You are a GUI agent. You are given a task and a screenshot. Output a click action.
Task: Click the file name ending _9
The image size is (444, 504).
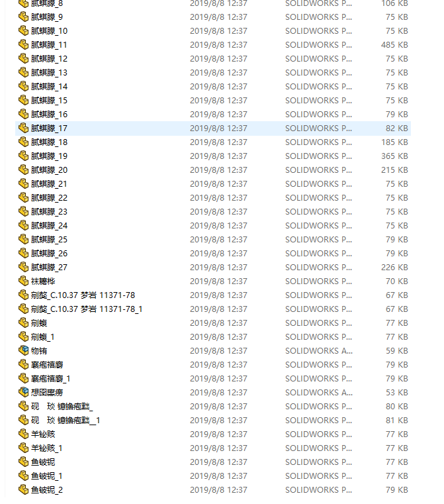(x=47, y=17)
